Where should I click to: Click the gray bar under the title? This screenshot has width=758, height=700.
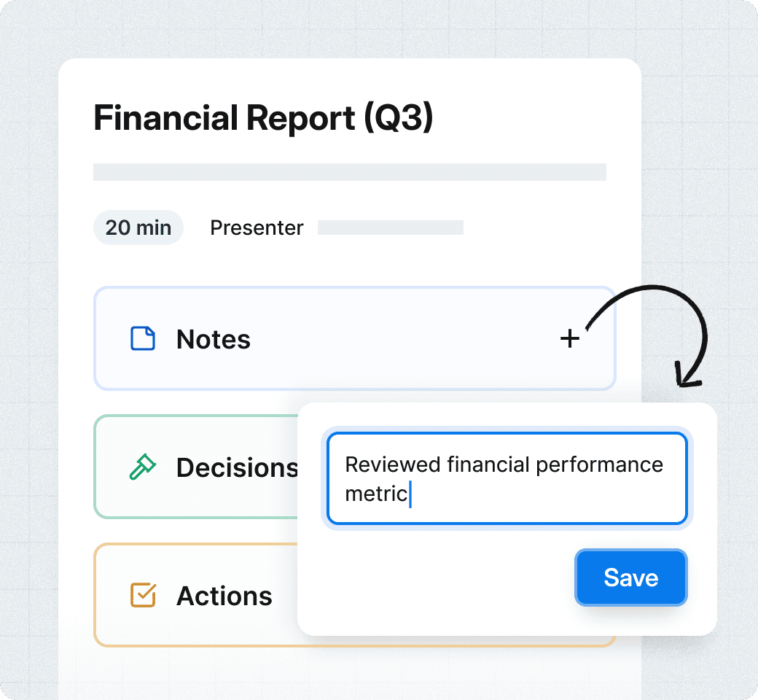pyautogui.click(x=350, y=172)
